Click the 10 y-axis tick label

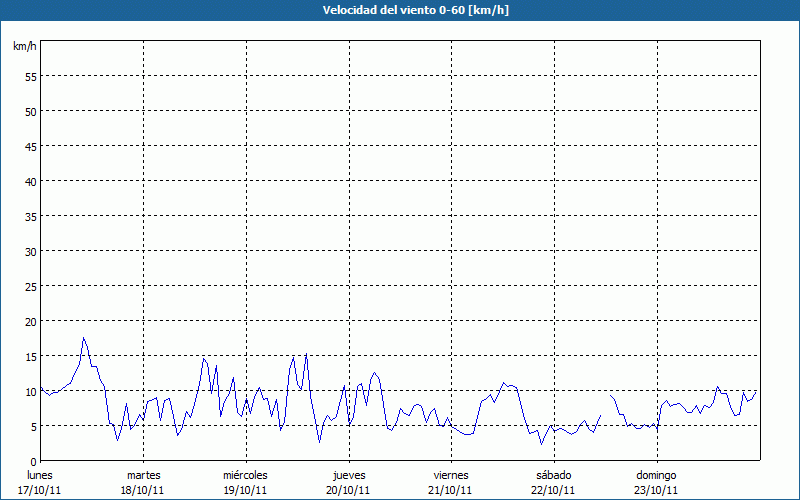[x=30, y=391]
